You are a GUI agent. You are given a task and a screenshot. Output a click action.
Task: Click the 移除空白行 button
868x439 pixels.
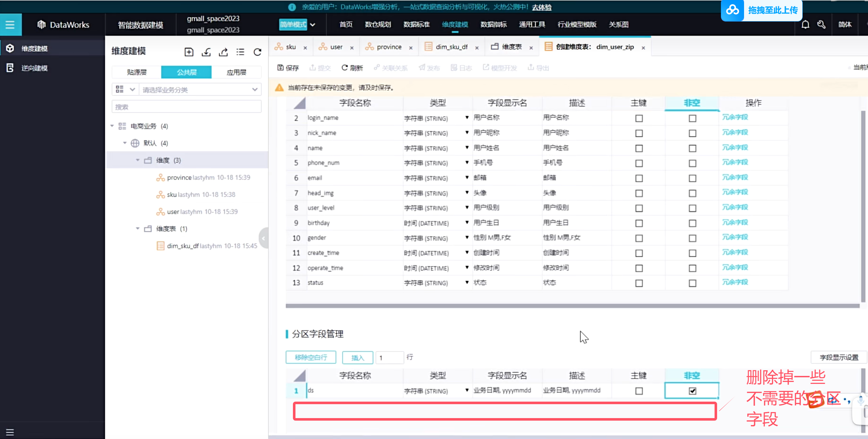coord(310,357)
